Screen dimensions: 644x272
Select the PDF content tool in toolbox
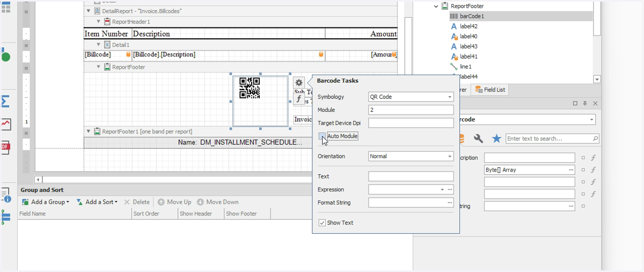(5, 147)
